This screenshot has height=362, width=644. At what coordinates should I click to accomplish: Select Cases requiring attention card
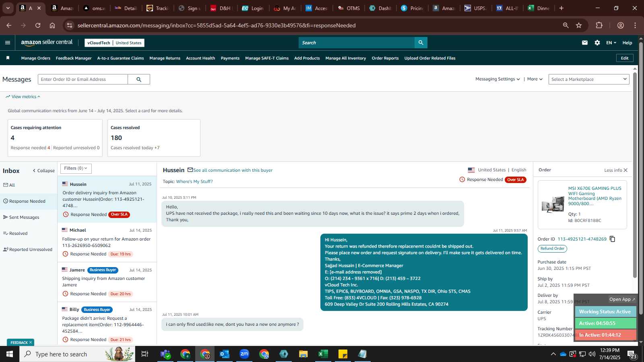(x=55, y=138)
